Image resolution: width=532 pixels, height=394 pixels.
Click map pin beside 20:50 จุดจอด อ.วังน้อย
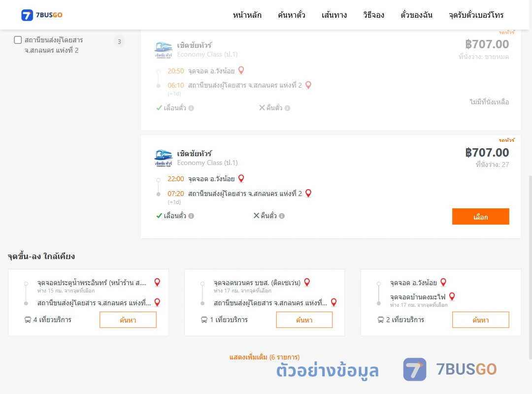tap(241, 70)
